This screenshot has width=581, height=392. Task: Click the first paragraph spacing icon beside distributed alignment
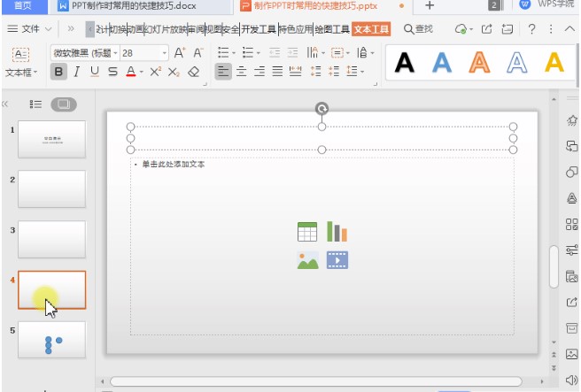coord(315,72)
